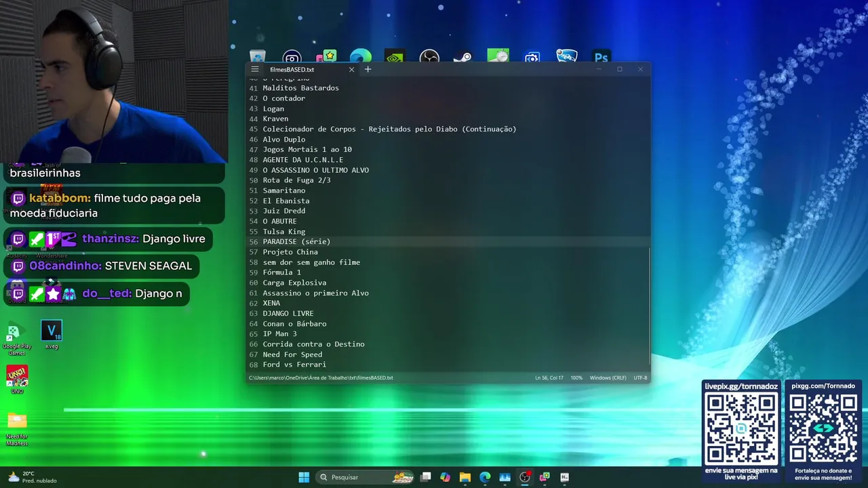Image resolution: width=868 pixels, height=488 pixels.
Task: Open the pink chat-star taskbar app
Action: [x=545, y=477]
